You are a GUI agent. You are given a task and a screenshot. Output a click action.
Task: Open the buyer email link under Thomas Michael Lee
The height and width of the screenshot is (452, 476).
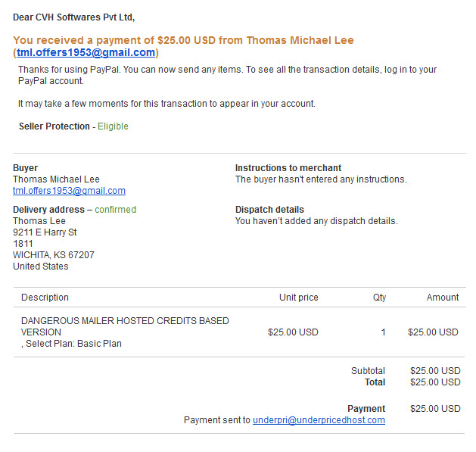pyautogui.click(x=69, y=191)
